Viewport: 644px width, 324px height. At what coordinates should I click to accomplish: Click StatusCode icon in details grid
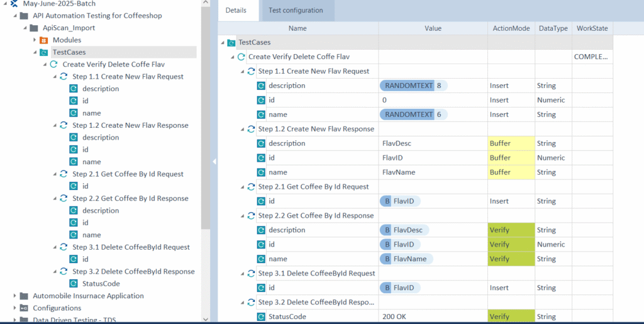coord(261,317)
